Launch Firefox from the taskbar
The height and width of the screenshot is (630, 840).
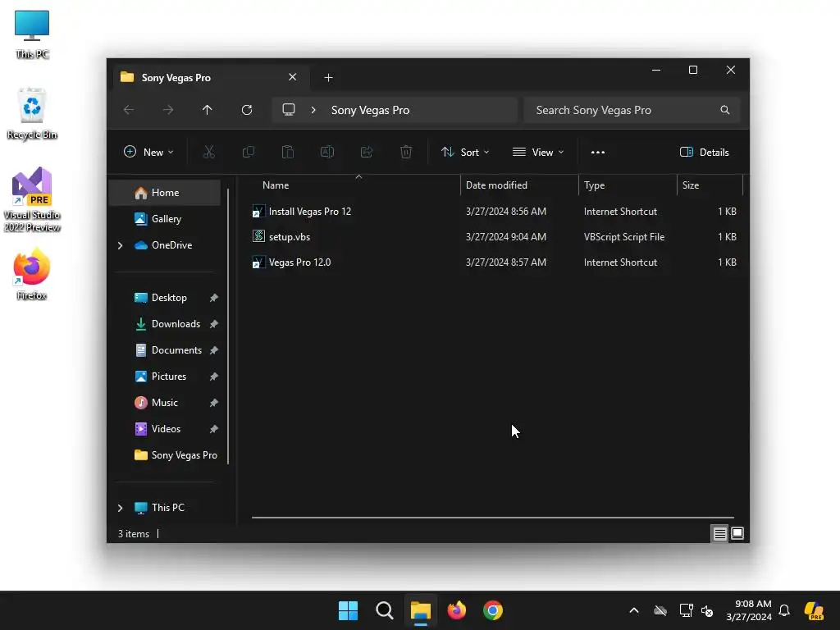click(x=457, y=610)
